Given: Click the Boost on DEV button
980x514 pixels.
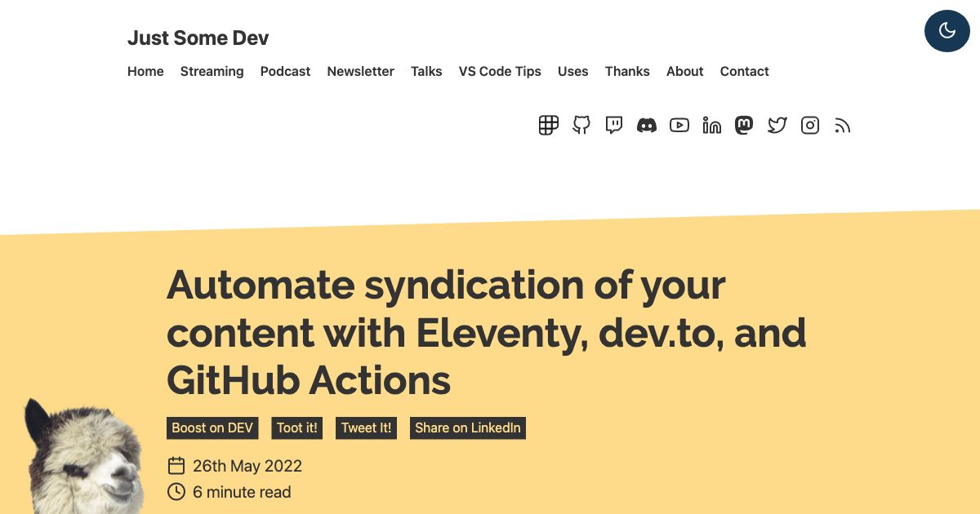Looking at the screenshot, I should pyautogui.click(x=212, y=428).
